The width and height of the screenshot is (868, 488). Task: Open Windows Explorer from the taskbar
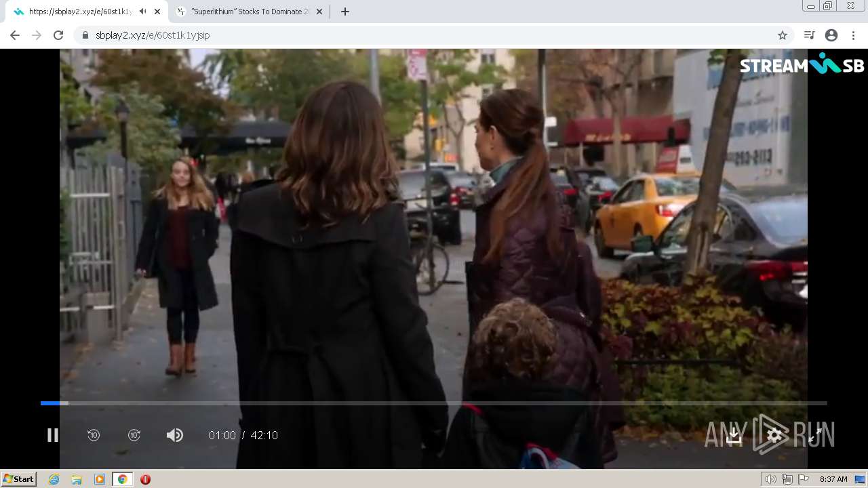tap(77, 479)
